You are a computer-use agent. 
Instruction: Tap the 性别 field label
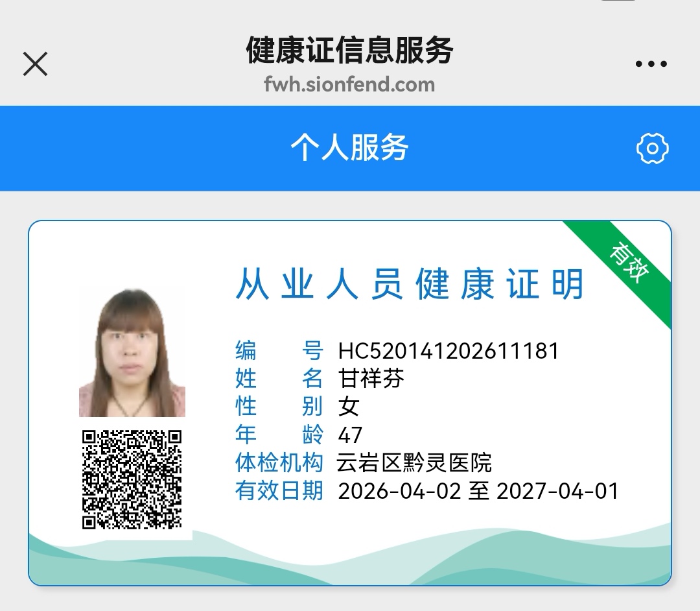[x=279, y=407]
